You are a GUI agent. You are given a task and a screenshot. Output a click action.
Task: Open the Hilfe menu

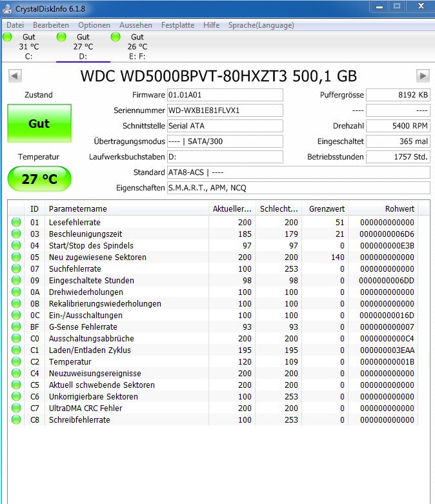pos(211,25)
